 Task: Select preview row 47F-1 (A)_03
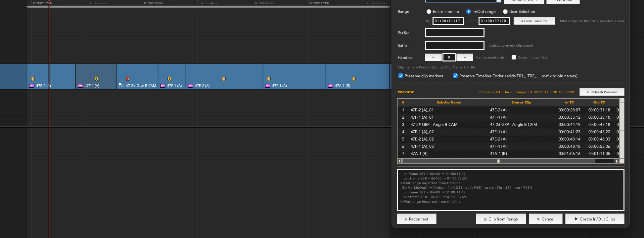click(508, 146)
